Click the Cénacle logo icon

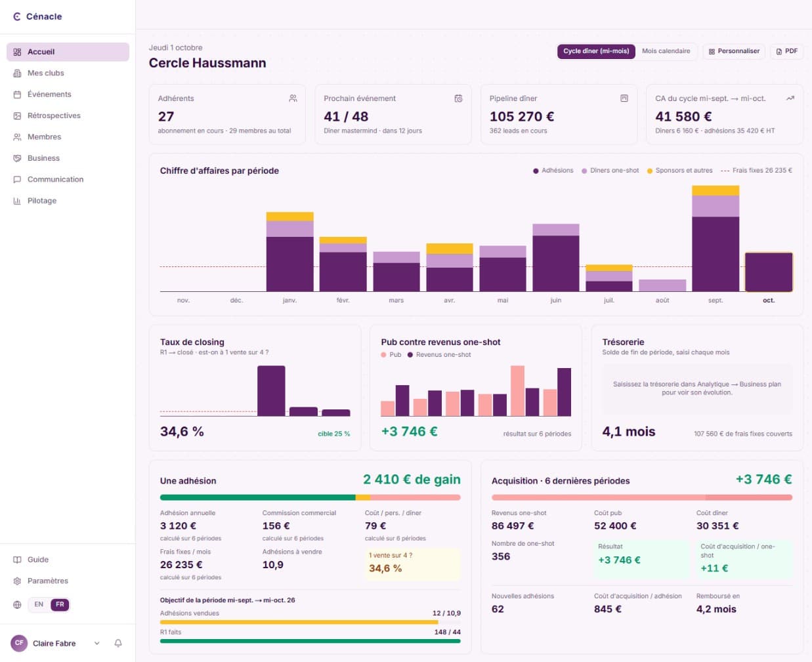(x=17, y=16)
